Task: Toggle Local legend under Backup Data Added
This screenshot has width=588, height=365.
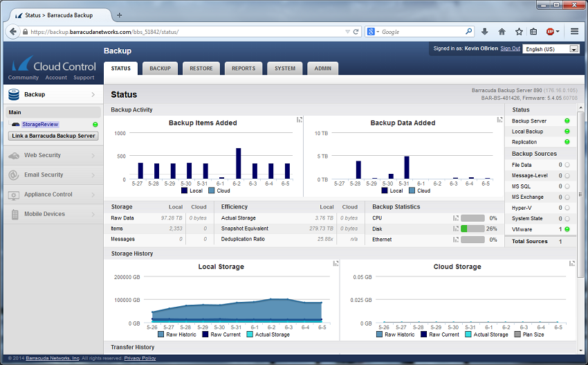Action: coord(392,190)
